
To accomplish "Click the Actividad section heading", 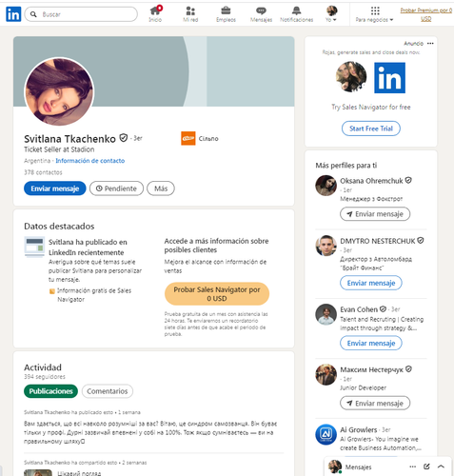I will pyautogui.click(x=43, y=367).
